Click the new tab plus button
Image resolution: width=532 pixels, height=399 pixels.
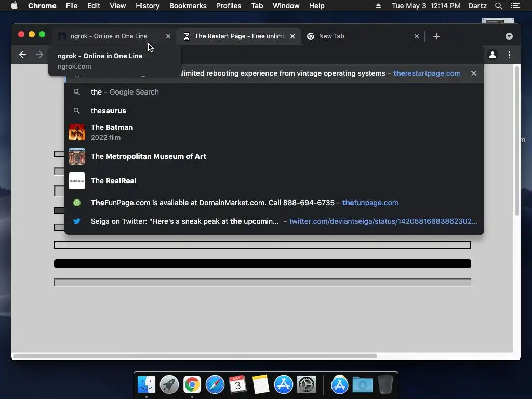tap(436, 36)
